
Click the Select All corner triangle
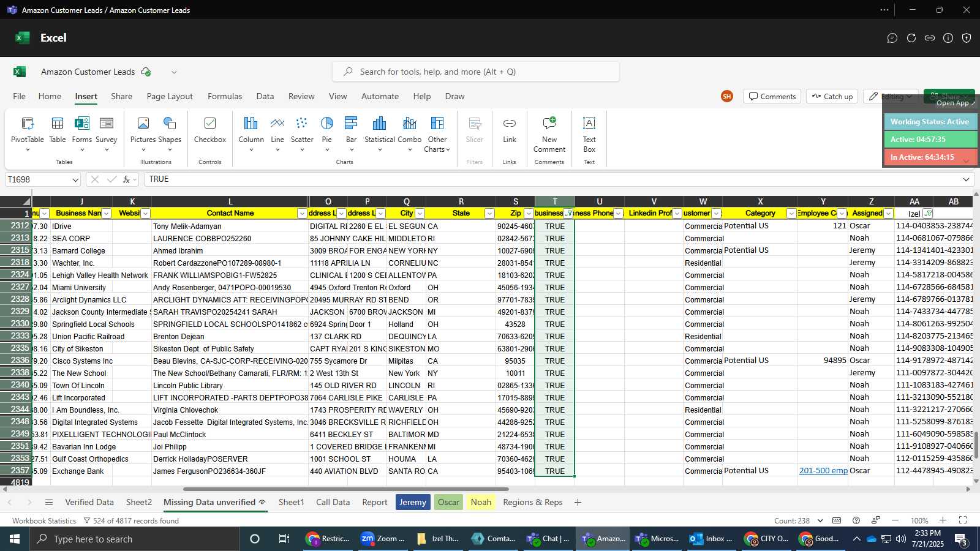[16, 201]
